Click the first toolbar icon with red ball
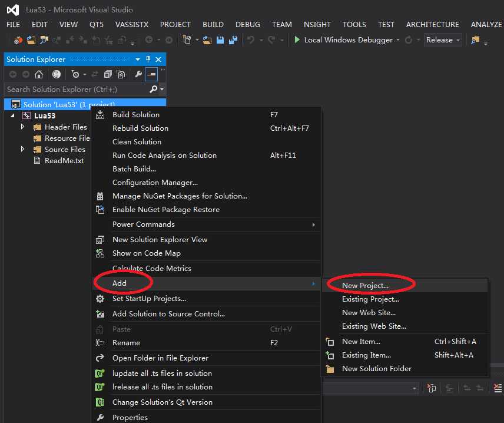 [18, 40]
